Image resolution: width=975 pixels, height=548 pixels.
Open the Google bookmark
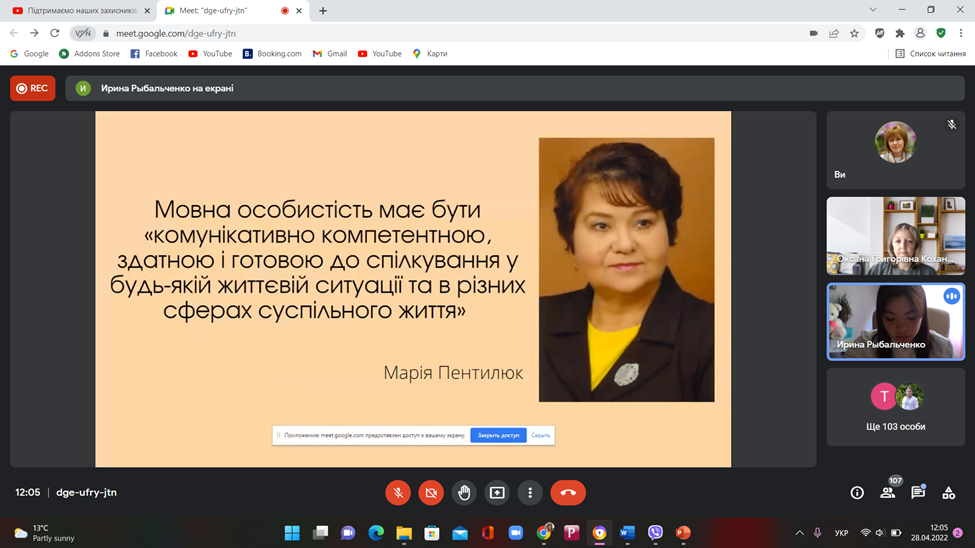pos(29,53)
